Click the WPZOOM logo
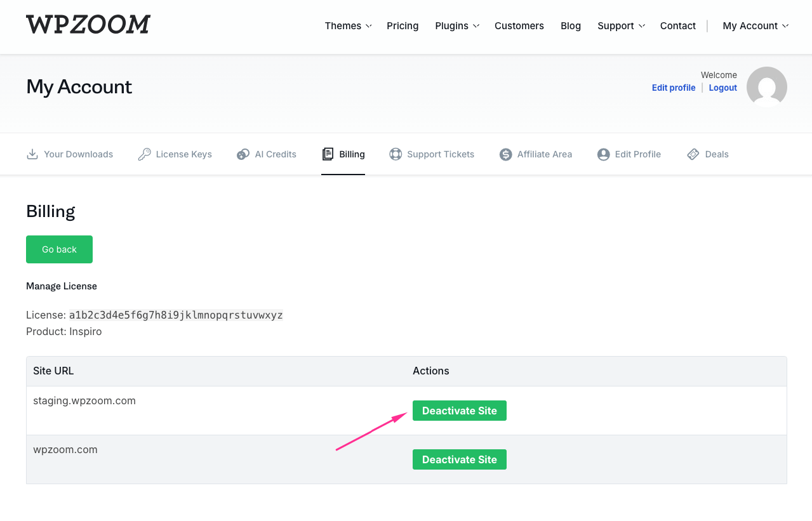The image size is (812, 521). pyautogui.click(x=88, y=25)
